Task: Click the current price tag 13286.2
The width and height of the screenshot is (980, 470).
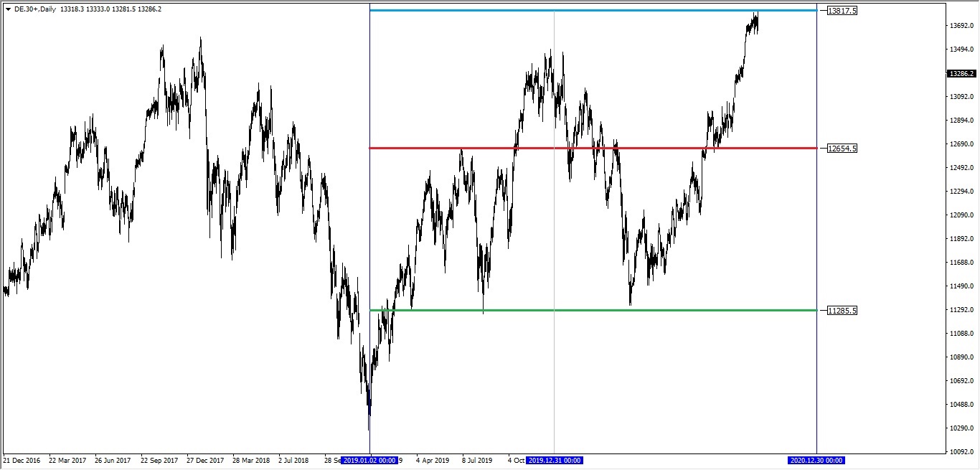Action: pyautogui.click(x=961, y=74)
